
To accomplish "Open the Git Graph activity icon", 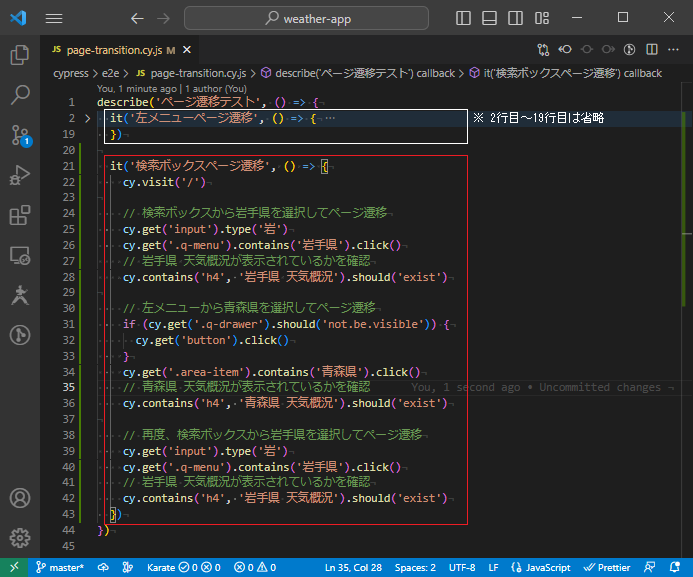I will point(20,335).
